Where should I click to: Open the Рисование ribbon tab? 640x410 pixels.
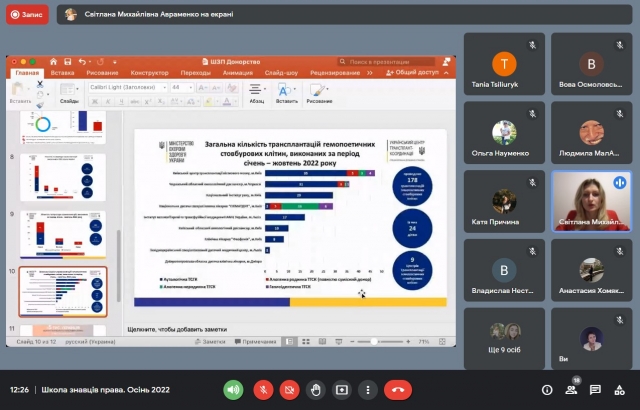(x=102, y=73)
